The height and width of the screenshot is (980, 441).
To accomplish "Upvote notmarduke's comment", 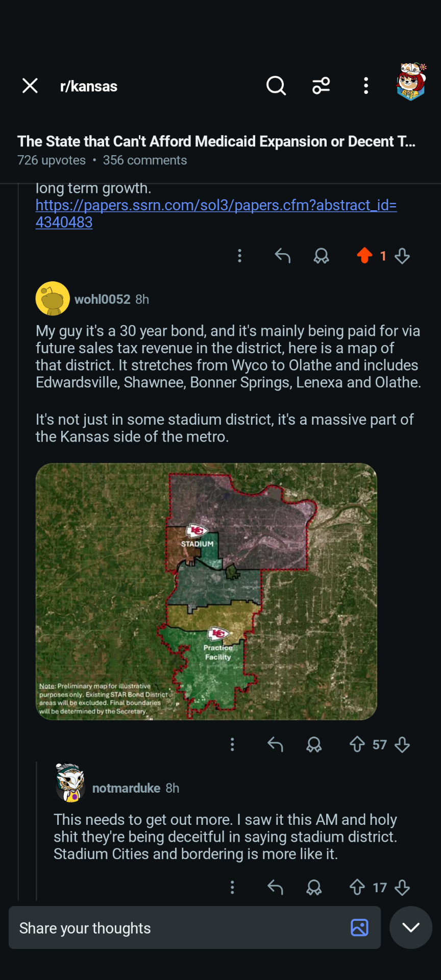I will pos(357,887).
